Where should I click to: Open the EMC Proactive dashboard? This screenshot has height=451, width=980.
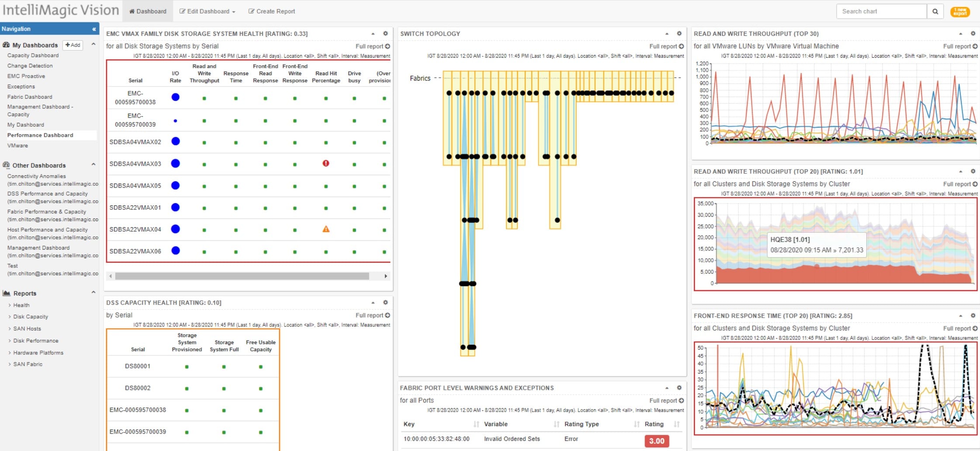click(26, 76)
